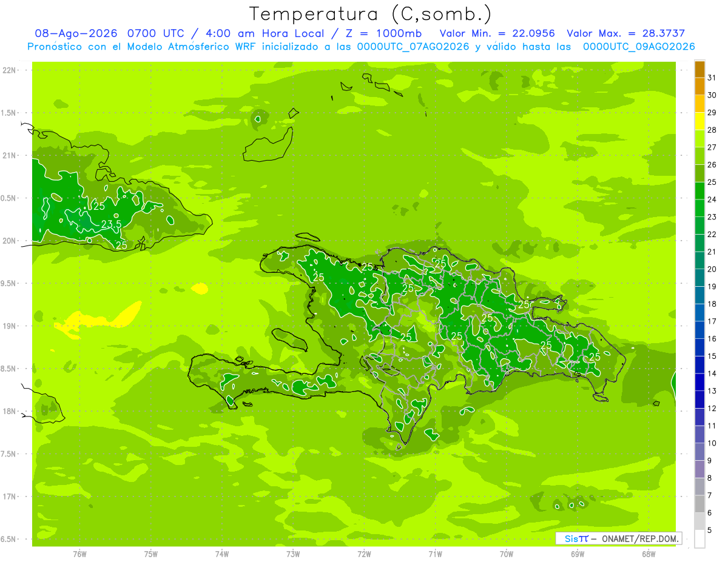Click the "0700 UTC" time text
Viewport: 728px width, 562px height.
click(x=156, y=33)
